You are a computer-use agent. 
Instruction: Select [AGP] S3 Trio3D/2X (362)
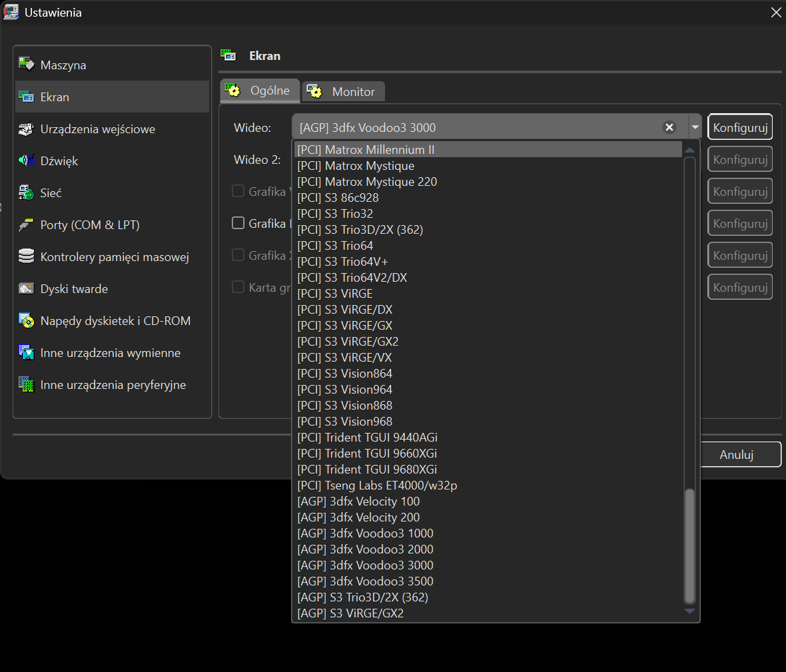click(488, 597)
